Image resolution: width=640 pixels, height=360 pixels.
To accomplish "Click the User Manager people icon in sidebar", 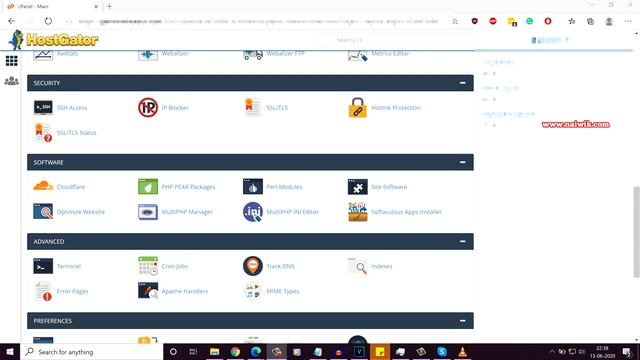I will click(x=11, y=80).
